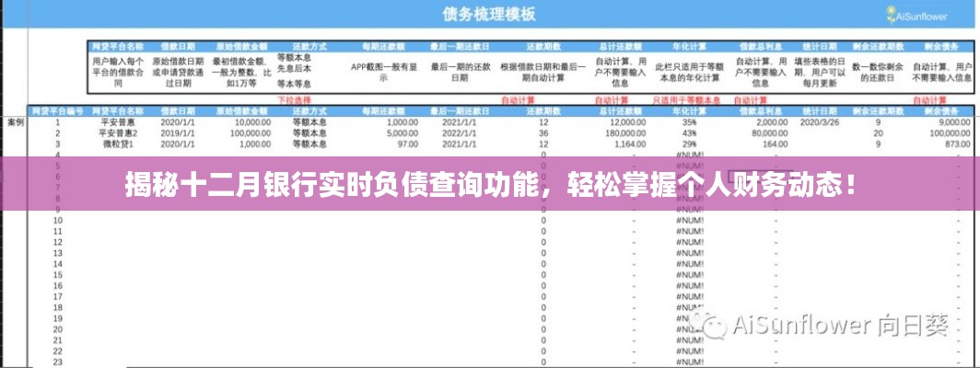Select the total repayment cell 12,000.00
Screen dimensions: 980x368
click(627, 122)
